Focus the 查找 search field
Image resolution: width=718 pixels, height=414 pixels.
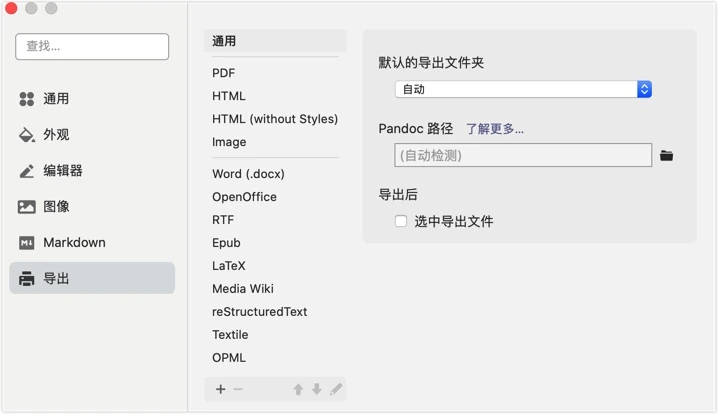(x=92, y=46)
